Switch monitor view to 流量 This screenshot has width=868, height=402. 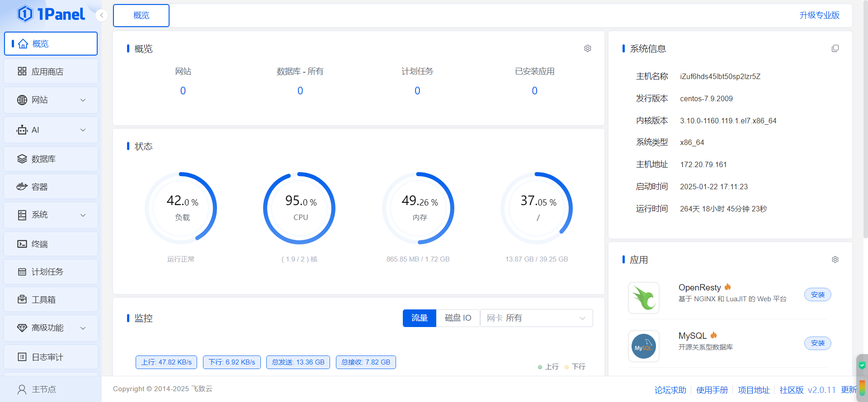tap(419, 318)
